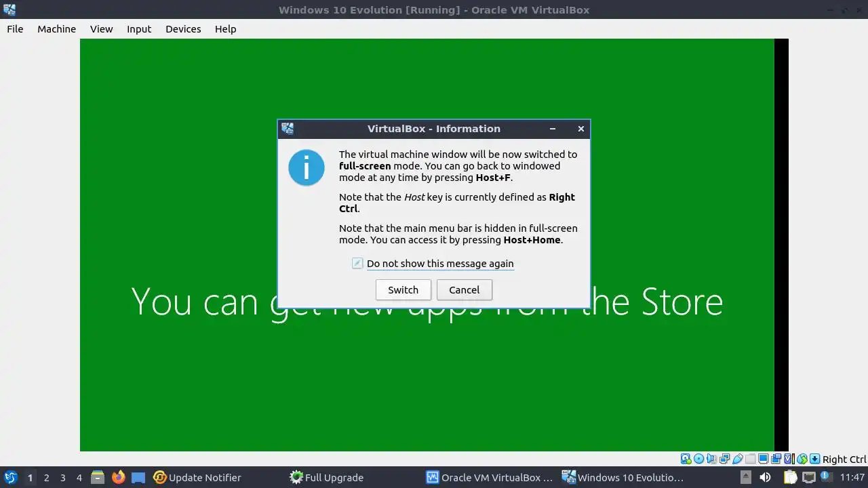Click the 11:47 panel clock
The image size is (868, 488).
pyautogui.click(x=852, y=477)
